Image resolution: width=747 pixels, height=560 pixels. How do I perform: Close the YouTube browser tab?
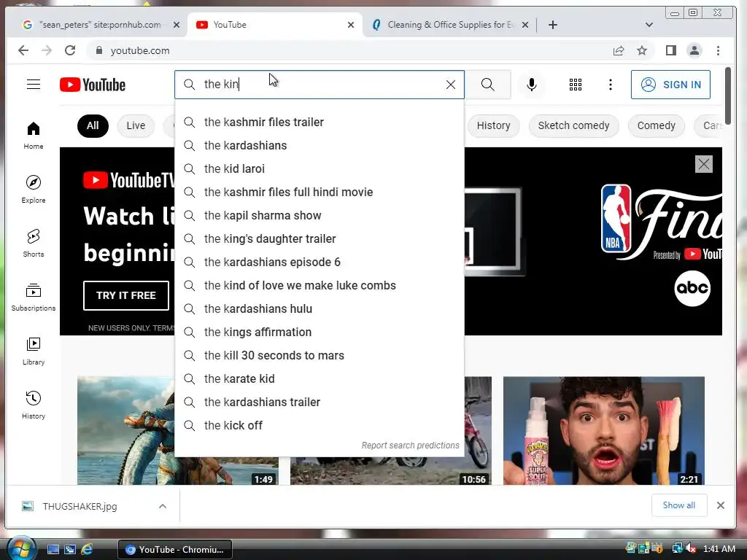click(351, 25)
